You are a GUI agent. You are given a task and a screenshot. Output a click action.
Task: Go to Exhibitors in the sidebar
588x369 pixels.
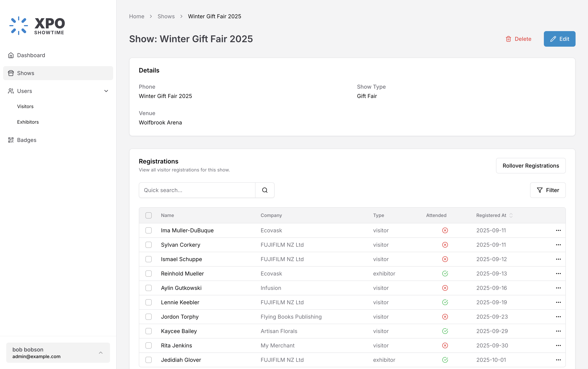(x=28, y=122)
